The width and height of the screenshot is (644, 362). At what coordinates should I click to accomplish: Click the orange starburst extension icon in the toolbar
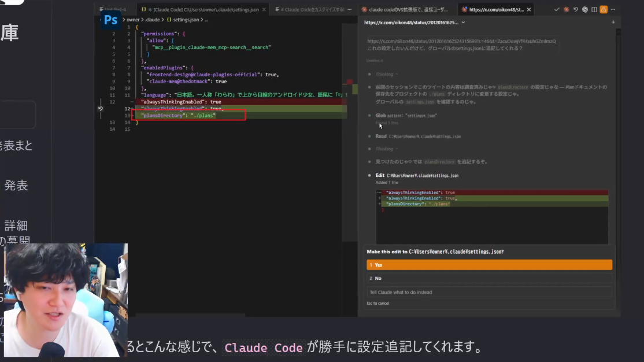tap(565, 9)
